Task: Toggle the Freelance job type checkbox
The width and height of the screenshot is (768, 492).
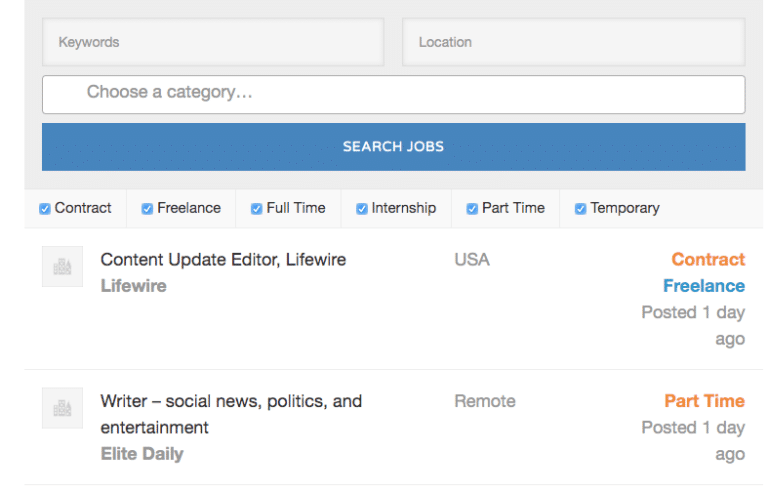Action: [x=147, y=209]
